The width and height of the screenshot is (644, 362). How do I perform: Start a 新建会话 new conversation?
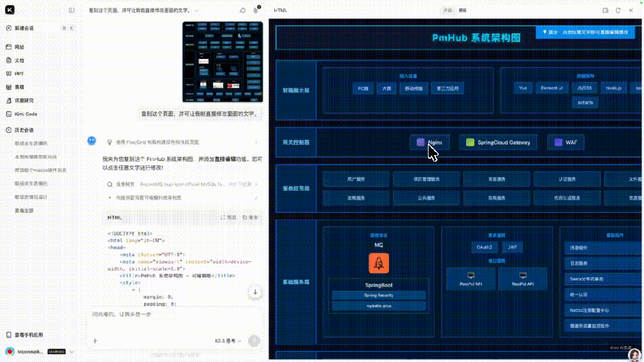pyautogui.click(x=24, y=27)
